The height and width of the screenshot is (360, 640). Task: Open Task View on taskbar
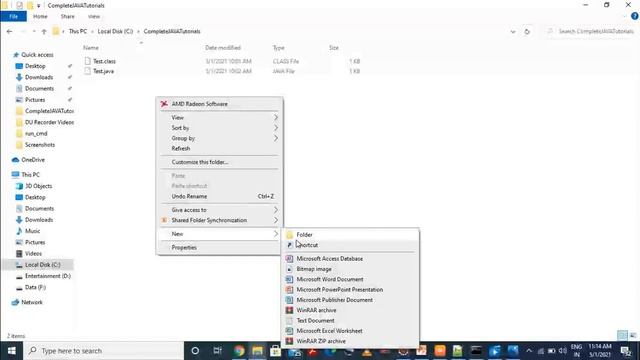[x=217, y=351]
